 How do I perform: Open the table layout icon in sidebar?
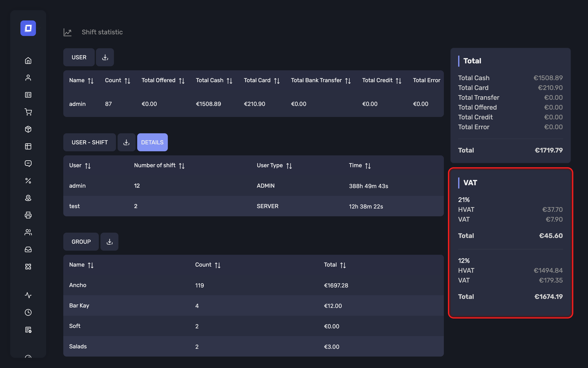(28, 146)
